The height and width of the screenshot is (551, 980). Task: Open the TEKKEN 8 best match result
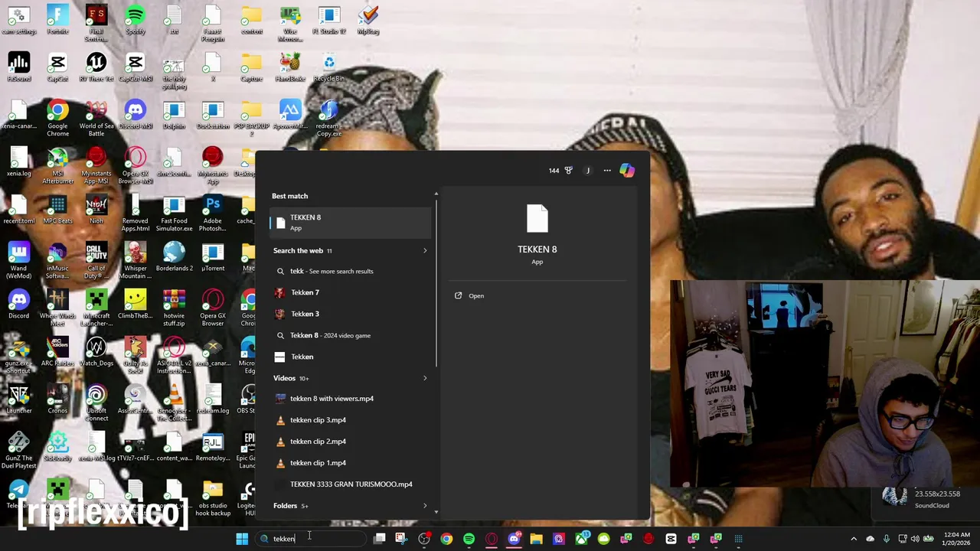coord(350,222)
